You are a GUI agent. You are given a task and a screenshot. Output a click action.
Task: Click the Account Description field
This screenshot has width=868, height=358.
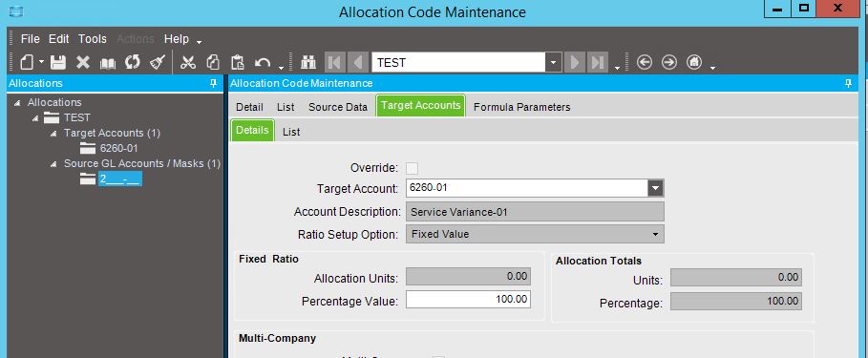[535, 211]
